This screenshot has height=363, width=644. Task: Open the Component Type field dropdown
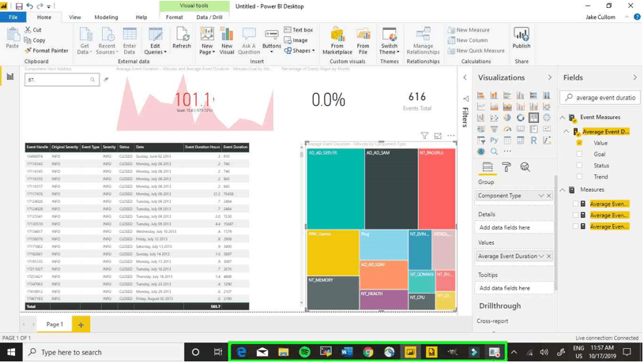coord(541,196)
